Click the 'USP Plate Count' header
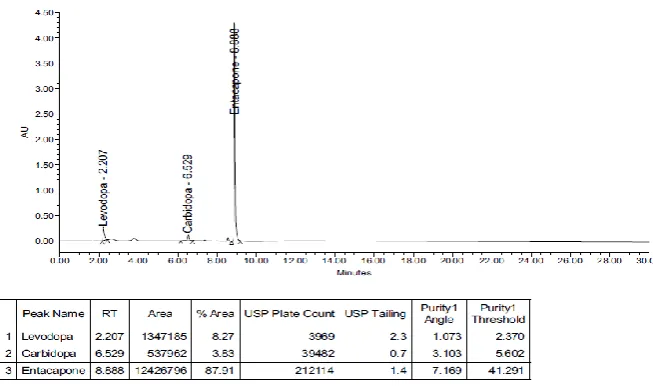653x386 pixels. (289, 314)
